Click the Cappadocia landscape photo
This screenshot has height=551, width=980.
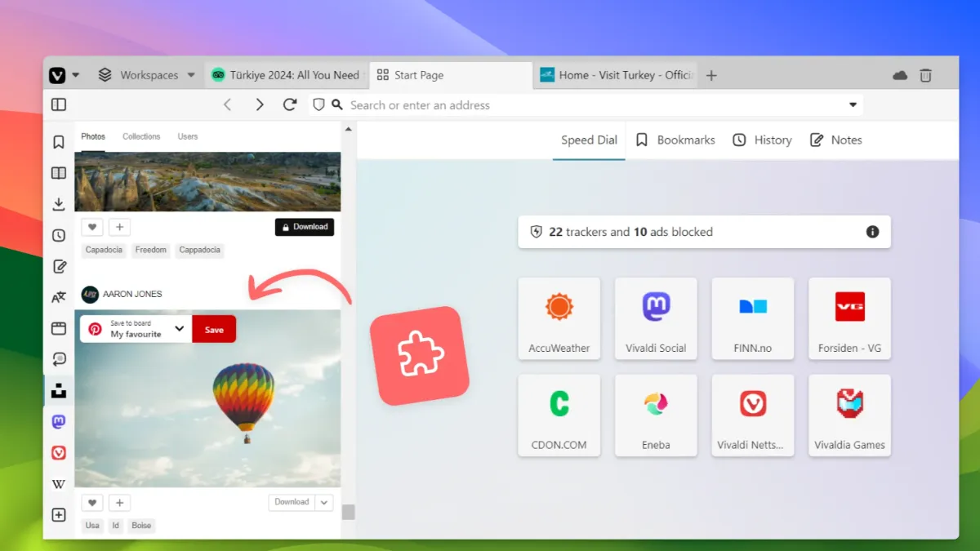click(207, 181)
